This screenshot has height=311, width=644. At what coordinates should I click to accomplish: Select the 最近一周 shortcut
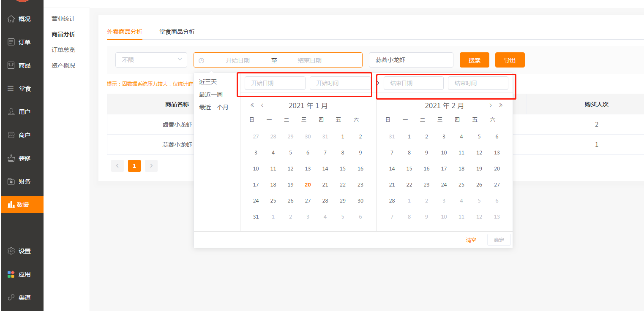pyautogui.click(x=211, y=95)
